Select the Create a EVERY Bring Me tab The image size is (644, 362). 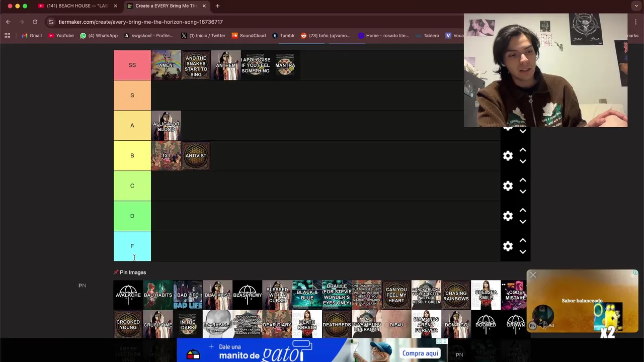(x=166, y=6)
